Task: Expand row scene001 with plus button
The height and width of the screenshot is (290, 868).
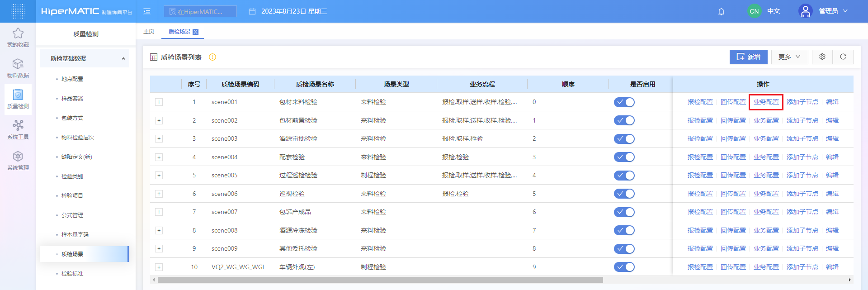Action: coord(159,102)
